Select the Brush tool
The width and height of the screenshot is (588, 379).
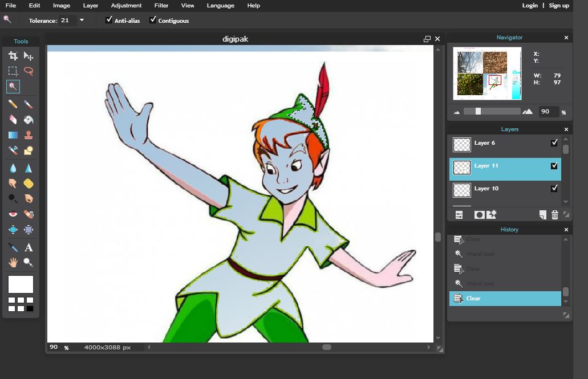click(x=29, y=104)
